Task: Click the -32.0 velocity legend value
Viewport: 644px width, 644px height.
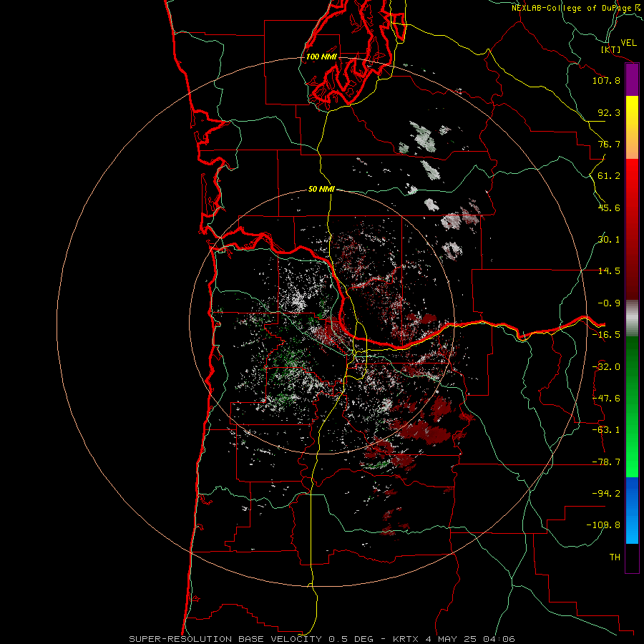Action: click(x=606, y=367)
